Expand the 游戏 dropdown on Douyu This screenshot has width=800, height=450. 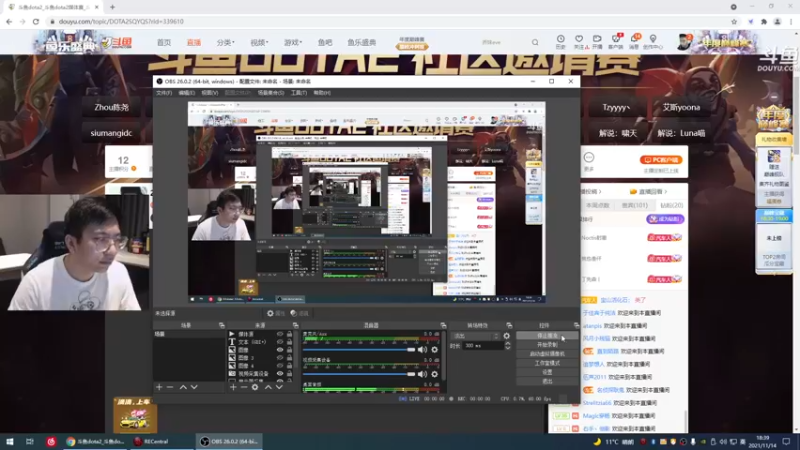tap(293, 42)
